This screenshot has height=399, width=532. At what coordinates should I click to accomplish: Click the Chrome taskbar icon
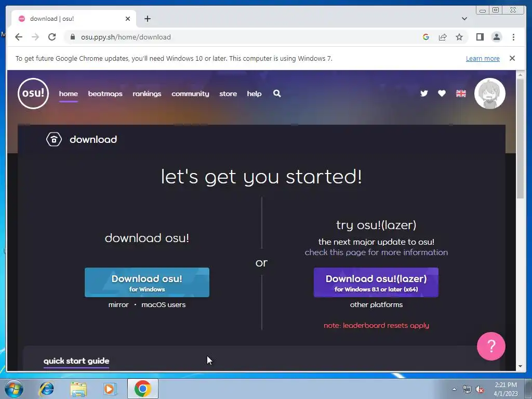click(142, 389)
